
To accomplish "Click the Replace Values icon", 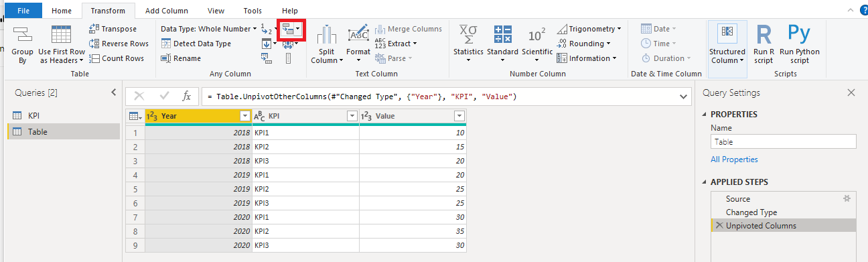I will [x=267, y=29].
